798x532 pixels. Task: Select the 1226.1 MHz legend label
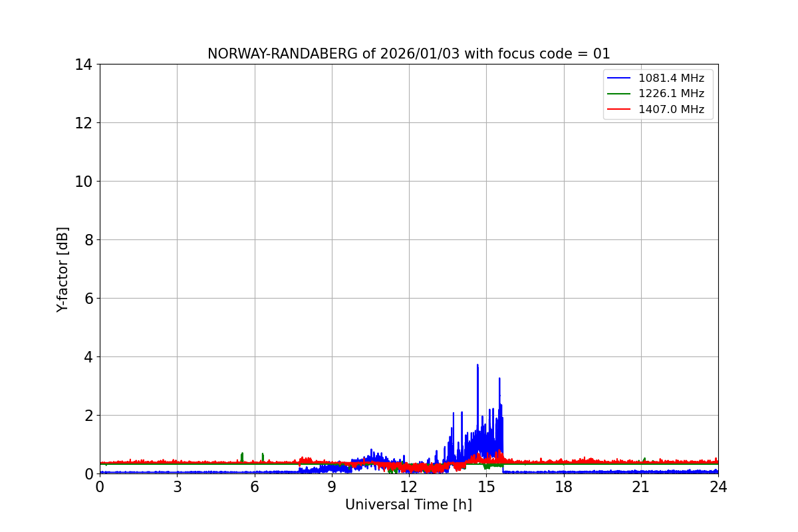click(x=671, y=94)
